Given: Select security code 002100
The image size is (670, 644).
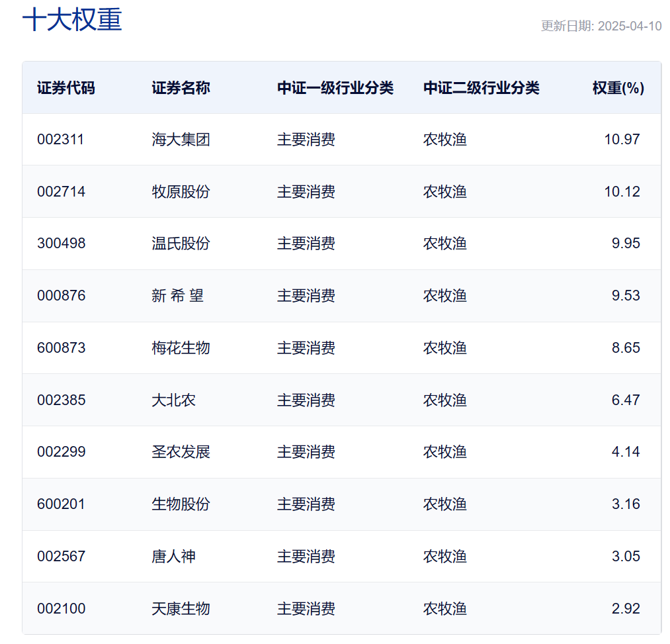Looking at the screenshot, I should [61, 608].
